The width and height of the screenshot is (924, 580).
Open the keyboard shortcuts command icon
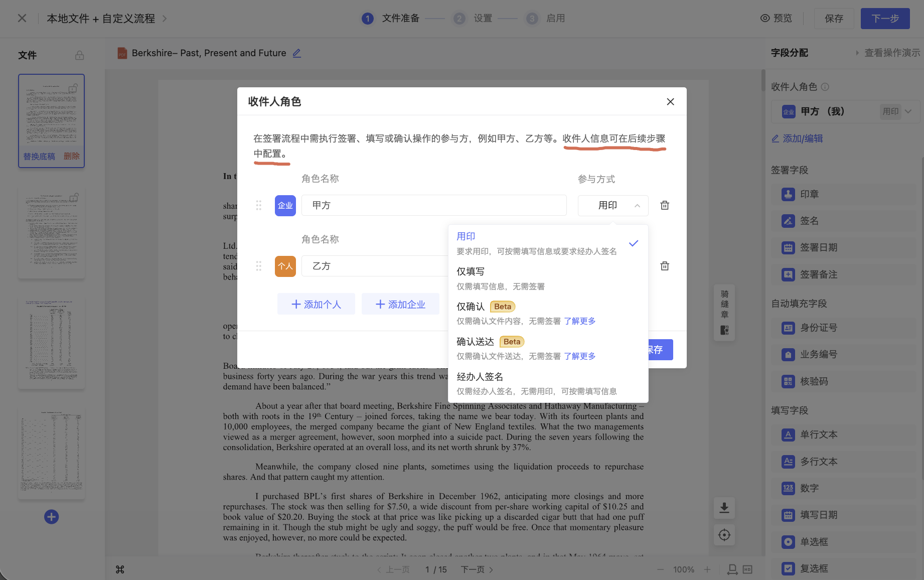120,569
